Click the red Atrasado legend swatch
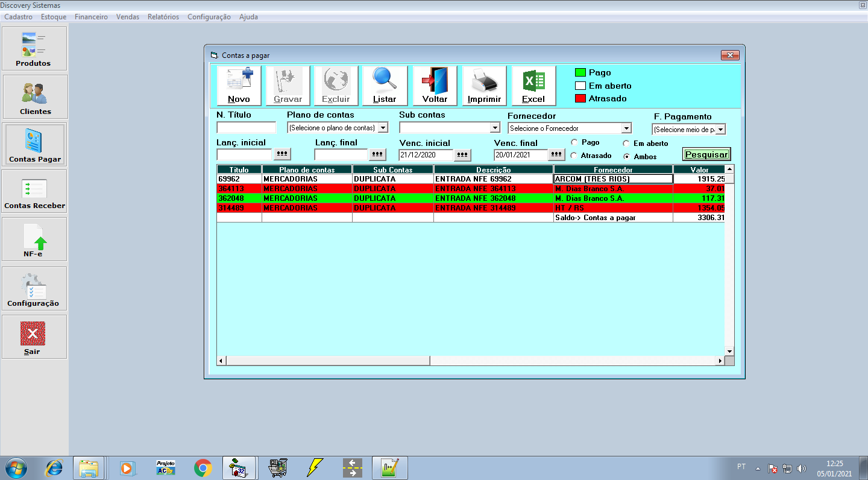 point(580,98)
